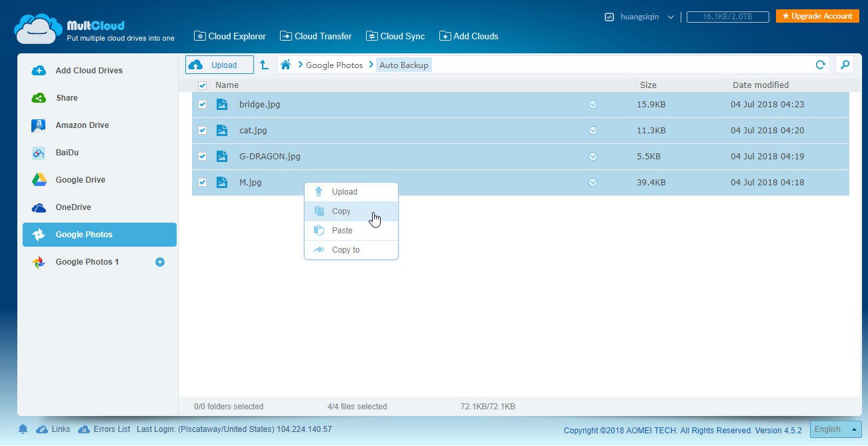Open notifications bell icon in footer
The width and height of the screenshot is (868, 446).
pyautogui.click(x=23, y=429)
